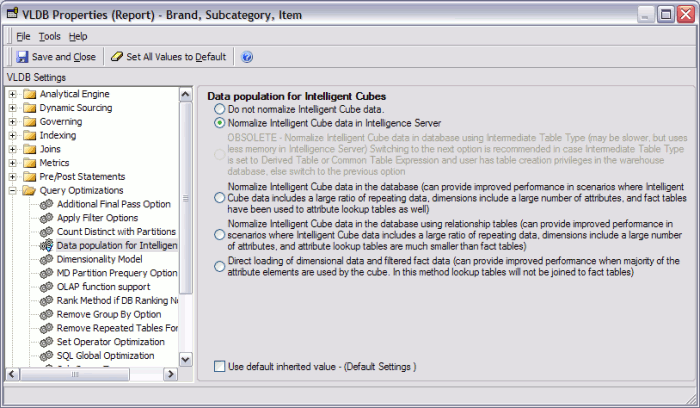Click the Save and Close button label
Screen dimensions: 700x408
click(x=63, y=57)
